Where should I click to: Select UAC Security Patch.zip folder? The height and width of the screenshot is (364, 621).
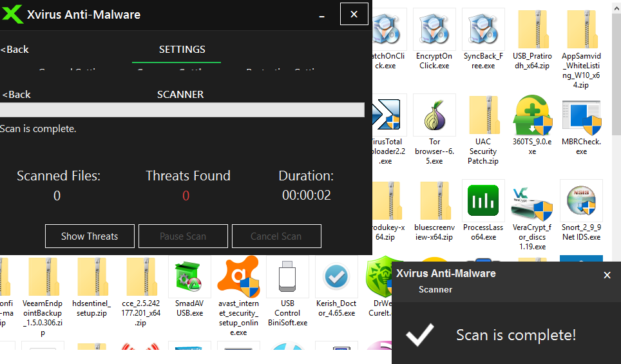coord(483,115)
